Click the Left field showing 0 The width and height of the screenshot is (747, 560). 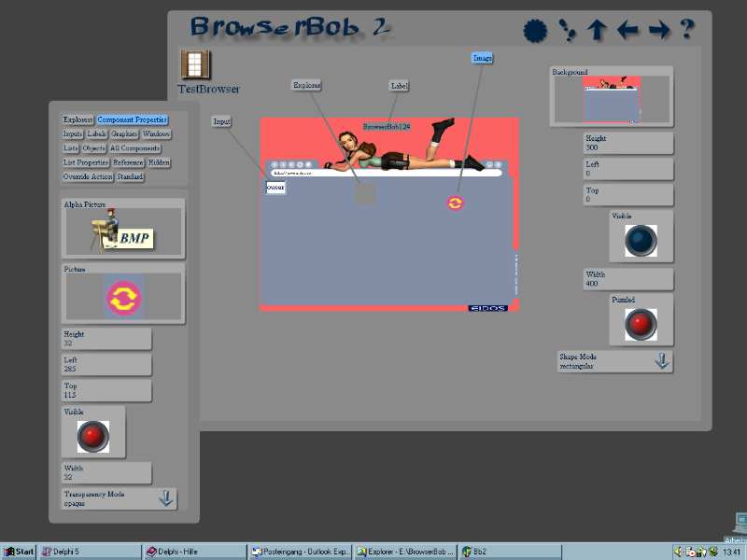627,169
